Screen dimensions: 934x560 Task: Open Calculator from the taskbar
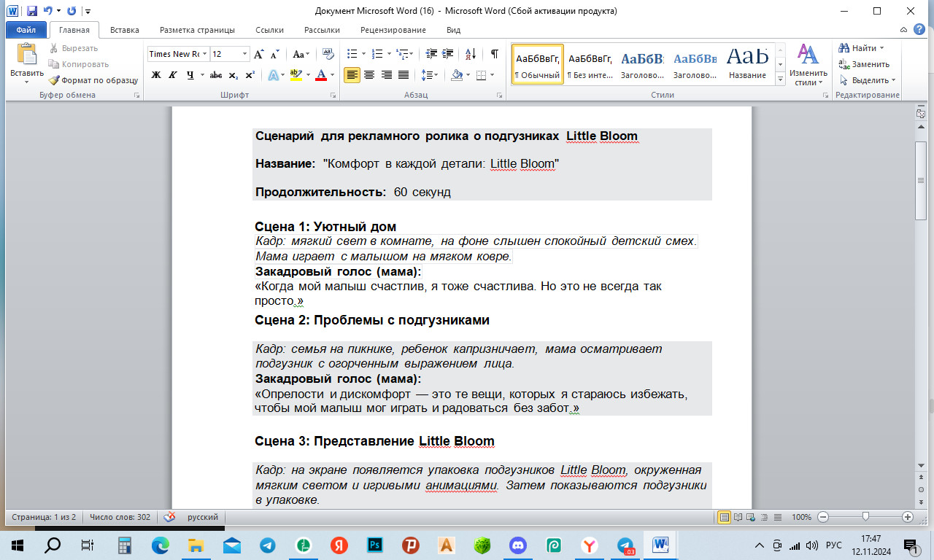click(125, 545)
